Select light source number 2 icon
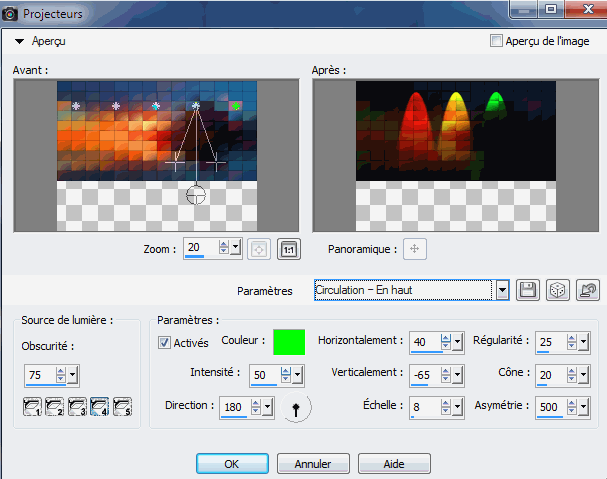Viewport: 607px width, 479px height. [55, 407]
